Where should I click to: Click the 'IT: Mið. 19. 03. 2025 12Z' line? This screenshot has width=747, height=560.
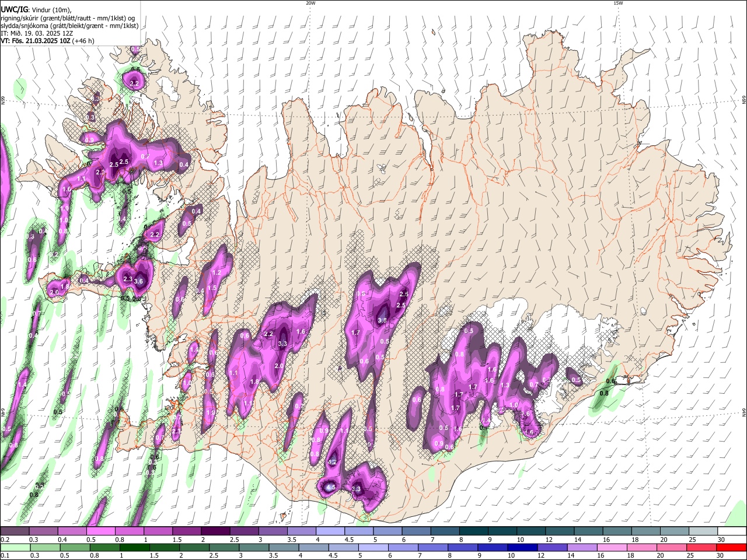coord(37,33)
